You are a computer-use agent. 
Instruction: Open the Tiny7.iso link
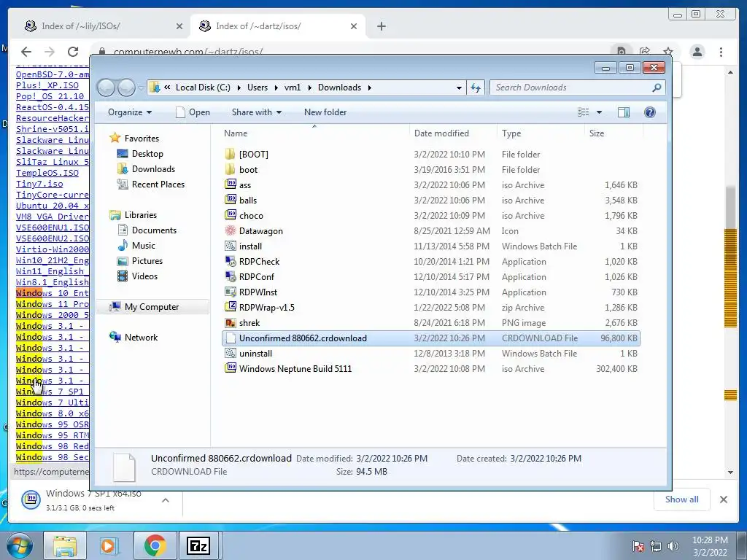pyautogui.click(x=39, y=184)
